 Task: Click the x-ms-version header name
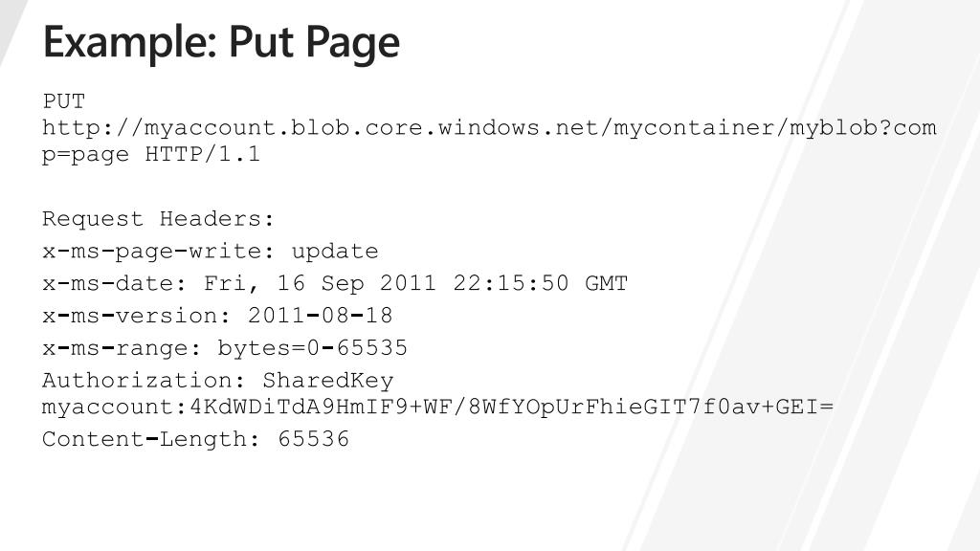[136, 316]
